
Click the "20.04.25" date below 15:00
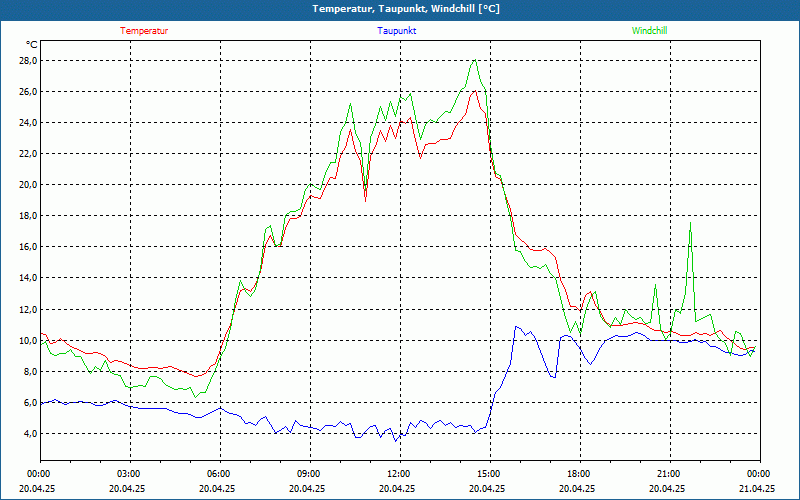click(x=487, y=488)
